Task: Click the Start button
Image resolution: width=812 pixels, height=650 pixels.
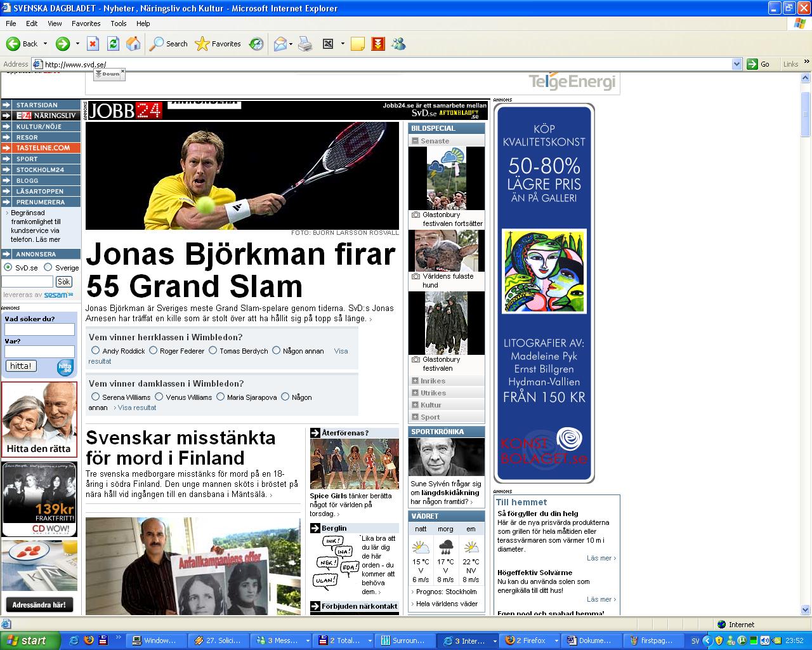Action: [x=30, y=640]
